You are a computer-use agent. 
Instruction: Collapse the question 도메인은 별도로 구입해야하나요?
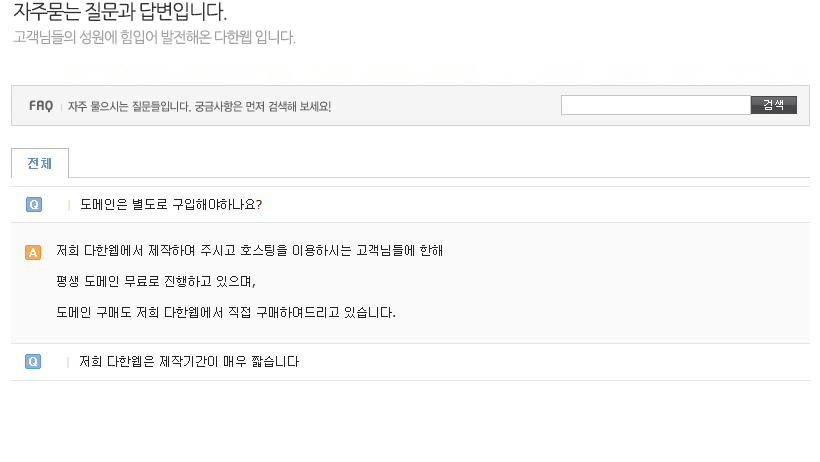[170, 204]
